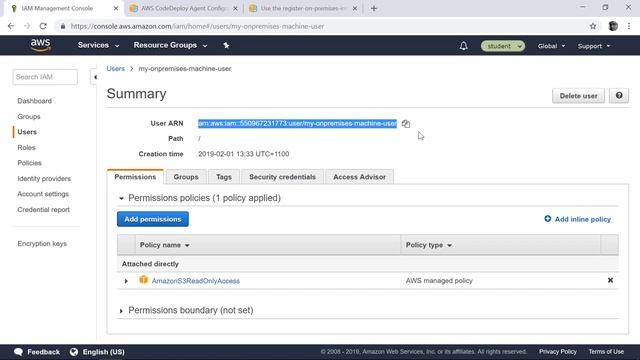Open Policies in the sidebar
640x360 pixels.
point(29,163)
